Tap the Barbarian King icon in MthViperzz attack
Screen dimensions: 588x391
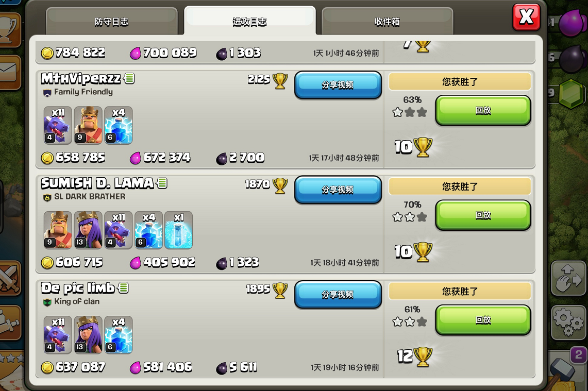coord(88,125)
